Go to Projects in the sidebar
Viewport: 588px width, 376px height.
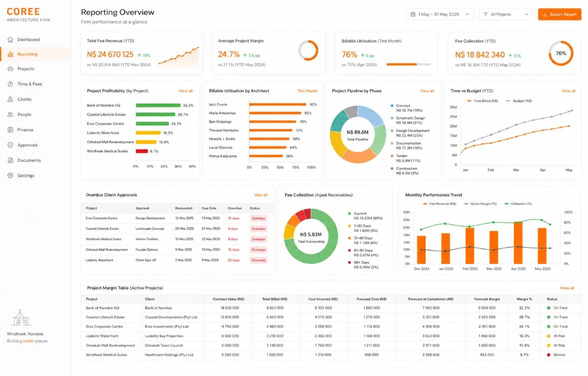pyautogui.click(x=35, y=69)
